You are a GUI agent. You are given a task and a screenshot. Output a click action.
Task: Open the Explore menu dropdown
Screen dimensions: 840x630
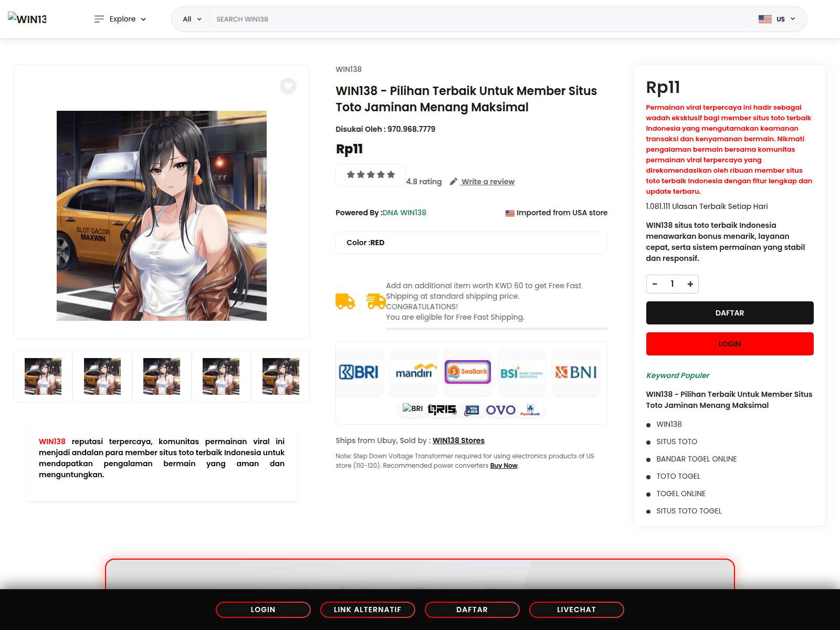point(120,19)
